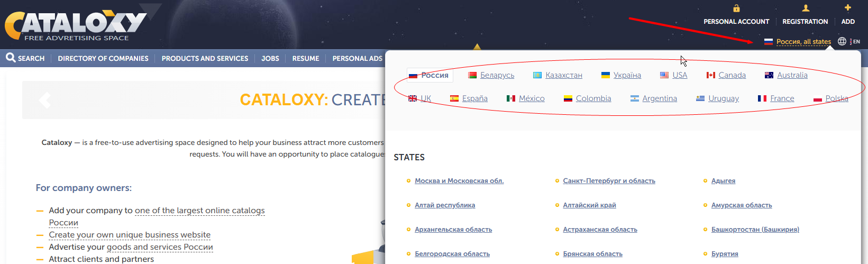Click the Registration user icon
The height and width of the screenshot is (264, 868).
tap(806, 8)
